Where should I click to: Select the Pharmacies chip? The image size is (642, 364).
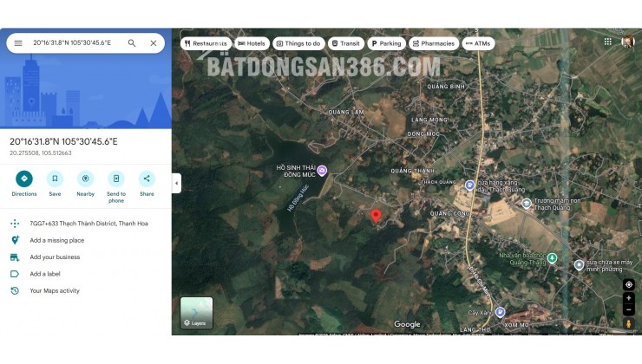click(434, 43)
